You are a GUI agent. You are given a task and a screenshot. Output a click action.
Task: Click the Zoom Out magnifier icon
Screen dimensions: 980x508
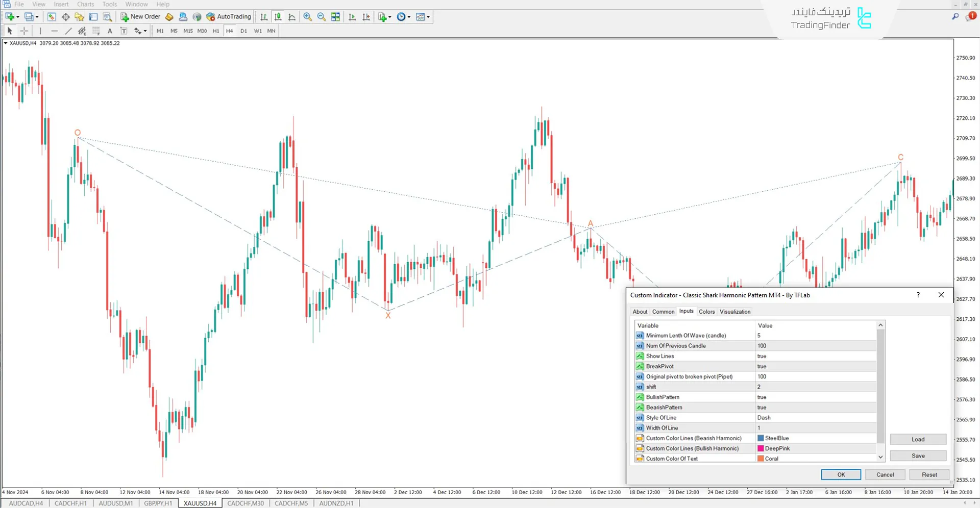pyautogui.click(x=322, y=17)
